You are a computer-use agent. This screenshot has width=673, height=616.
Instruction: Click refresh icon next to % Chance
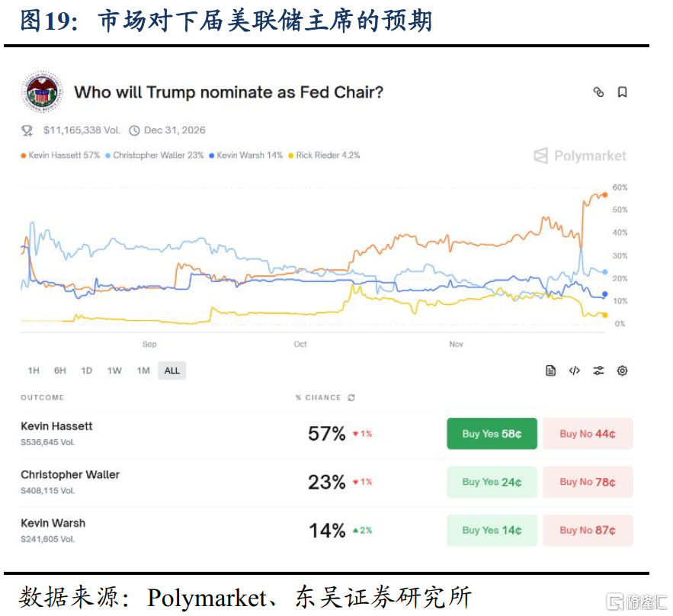pyautogui.click(x=351, y=397)
